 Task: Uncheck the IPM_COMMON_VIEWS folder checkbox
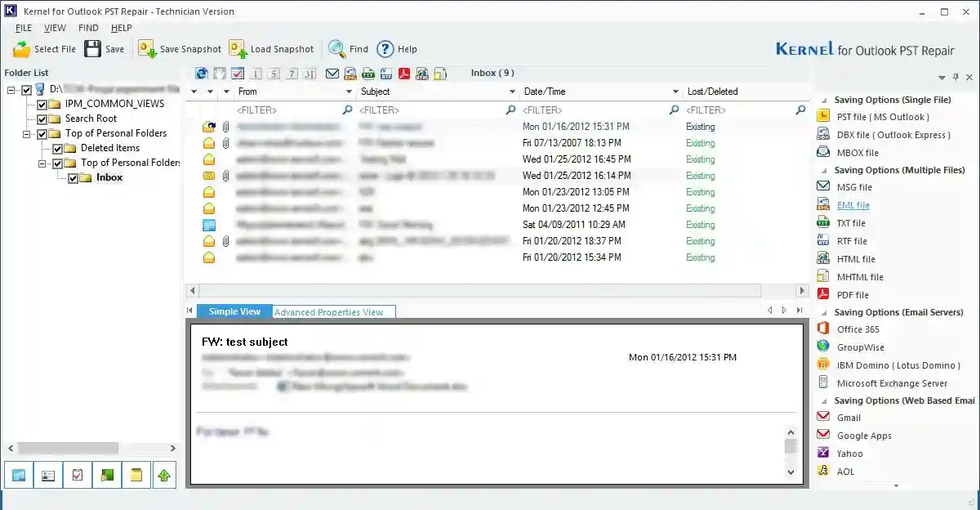point(42,104)
